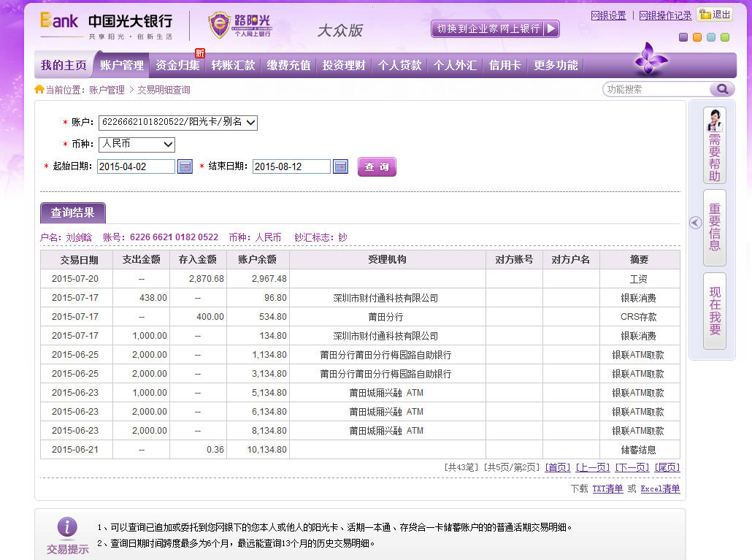The image size is (752, 560).
Task: Click the purple 交易提示 info icon
Action: coord(67,527)
